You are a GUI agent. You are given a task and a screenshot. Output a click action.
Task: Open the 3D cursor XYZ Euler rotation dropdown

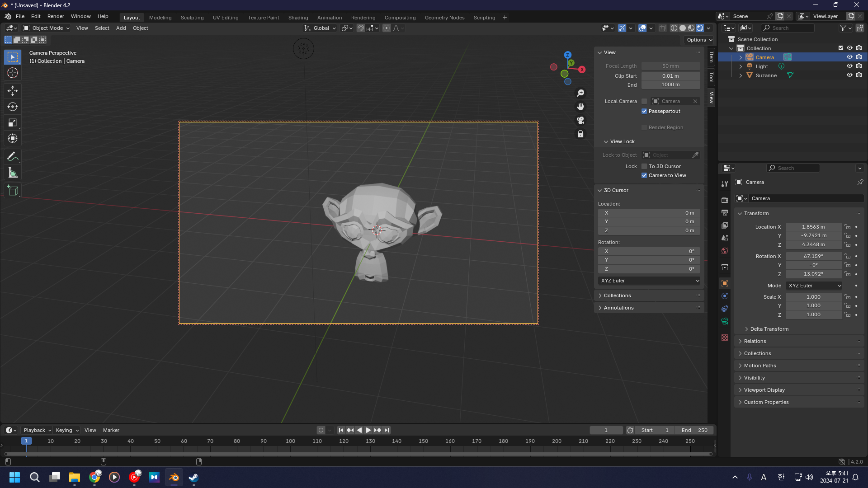(649, 281)
